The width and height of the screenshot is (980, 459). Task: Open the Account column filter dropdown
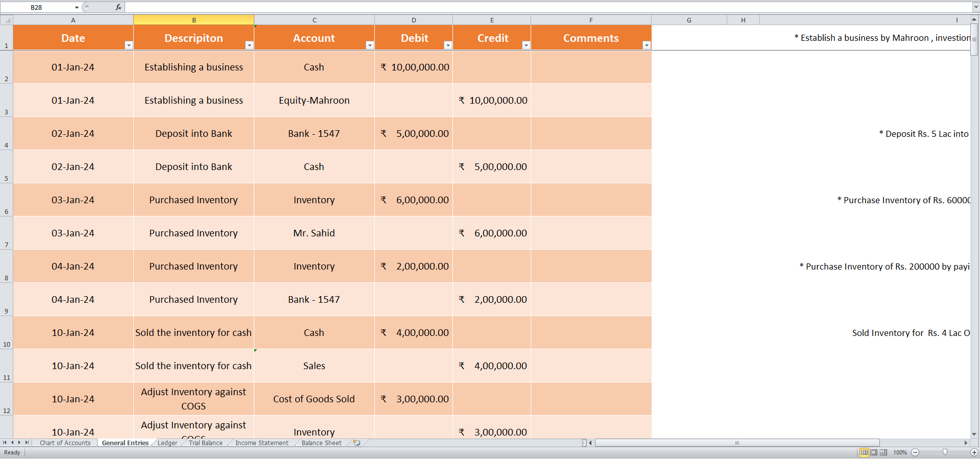click(x=370, y=45)
